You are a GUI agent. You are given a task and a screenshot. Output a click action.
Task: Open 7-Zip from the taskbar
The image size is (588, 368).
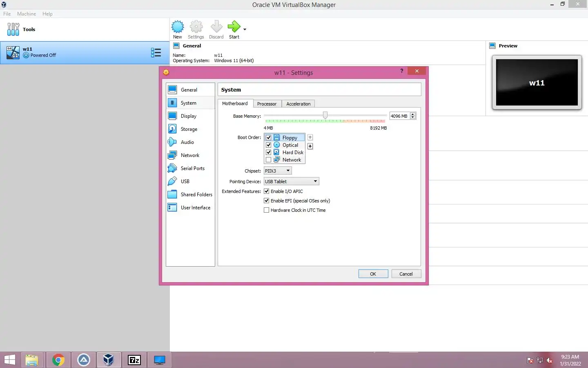click(x=134, y=360)
